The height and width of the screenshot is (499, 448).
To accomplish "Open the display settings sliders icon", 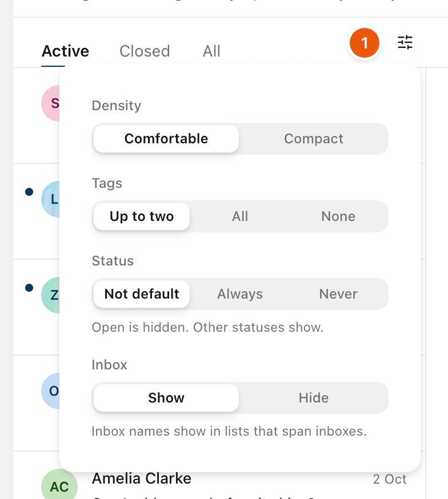I will 405,42.
